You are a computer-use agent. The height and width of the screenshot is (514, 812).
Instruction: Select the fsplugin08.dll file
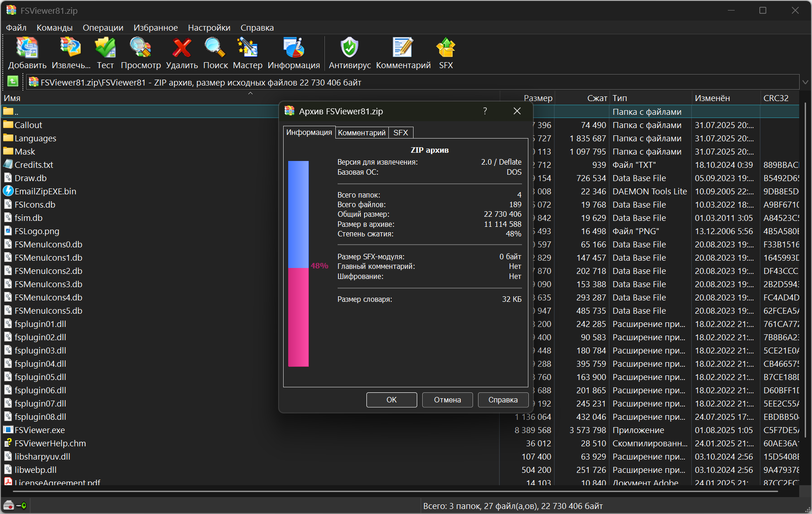[40, 417]
